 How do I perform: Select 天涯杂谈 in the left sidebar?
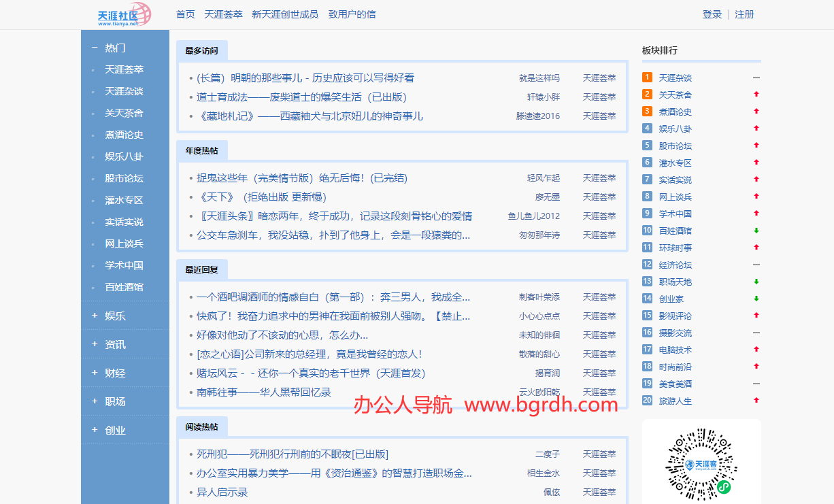coord(124,91)
